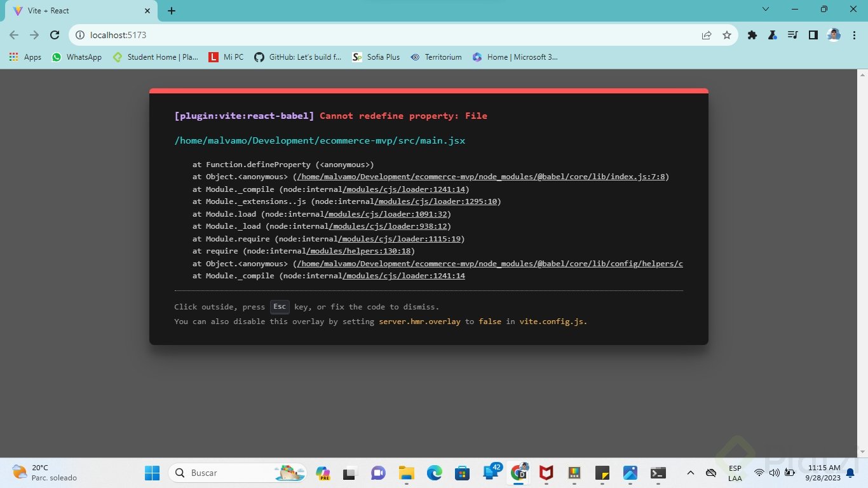
Task: Switch to Google Chrome in the taskbar
Action: [519, 473]
